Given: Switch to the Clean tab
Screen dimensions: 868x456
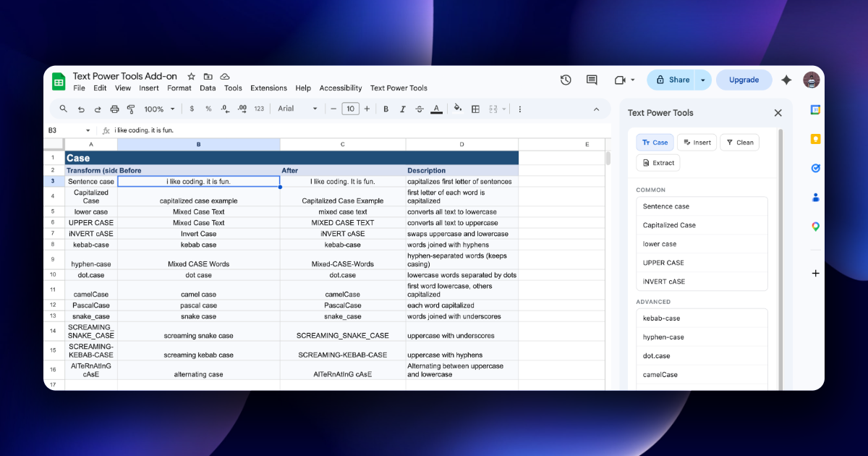Looking at the screenshot, I should pos(740,143).
